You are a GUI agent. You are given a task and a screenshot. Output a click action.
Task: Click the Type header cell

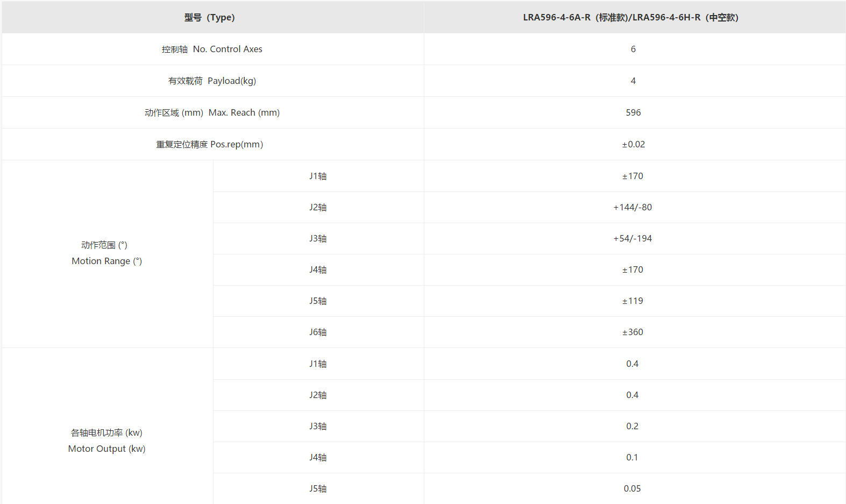click(213, 17)
